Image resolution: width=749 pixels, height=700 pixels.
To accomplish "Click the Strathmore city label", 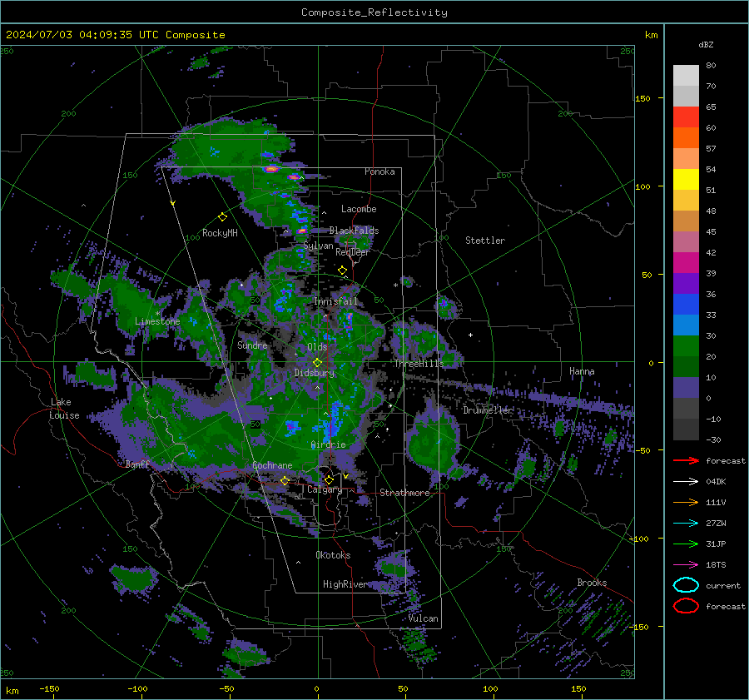I will (404, 493).
